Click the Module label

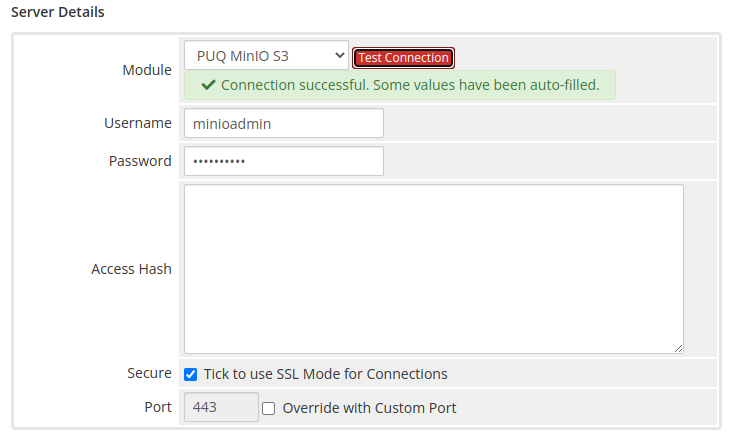click(x=147, y=70)
